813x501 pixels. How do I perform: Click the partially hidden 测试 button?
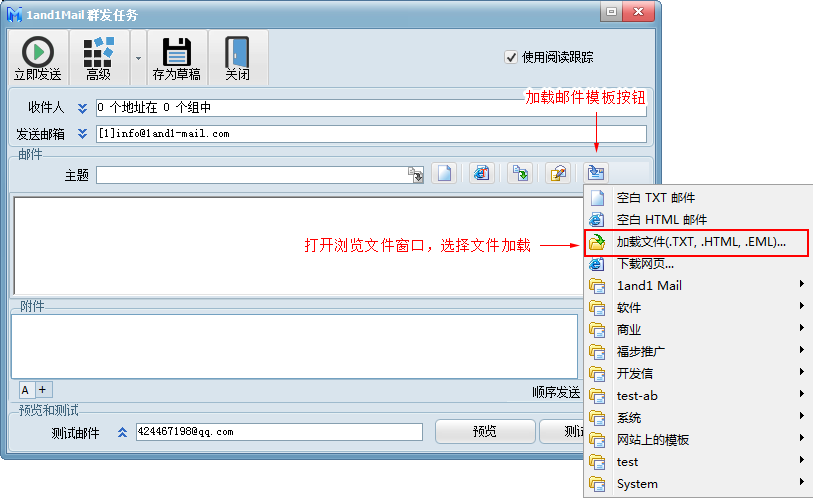(562, 432)
